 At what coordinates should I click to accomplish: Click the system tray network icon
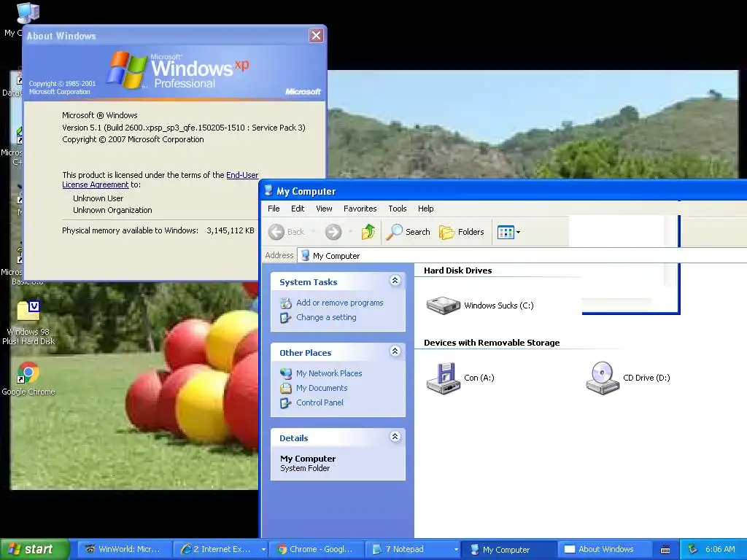(x=693, y=549)
